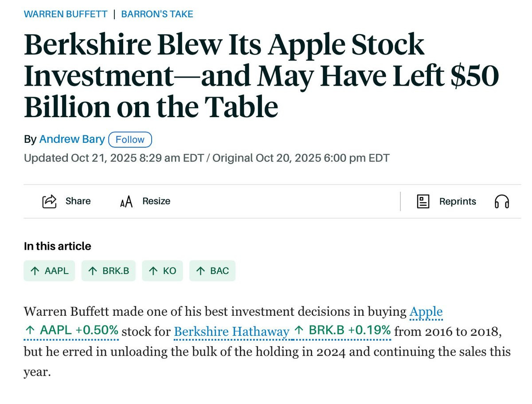Screen dimensions: 532x404
Task: Click inline BRK.B +0.19% quote
Action: pos(342,331)
